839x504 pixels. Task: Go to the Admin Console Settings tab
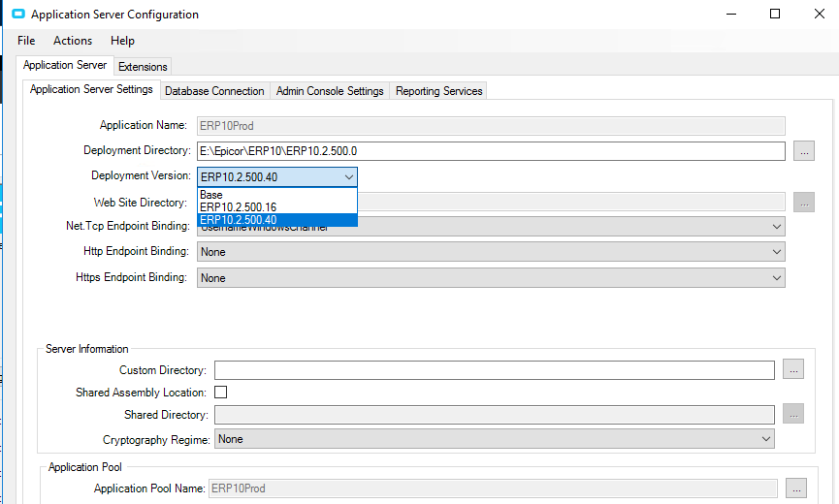[330, 91]
